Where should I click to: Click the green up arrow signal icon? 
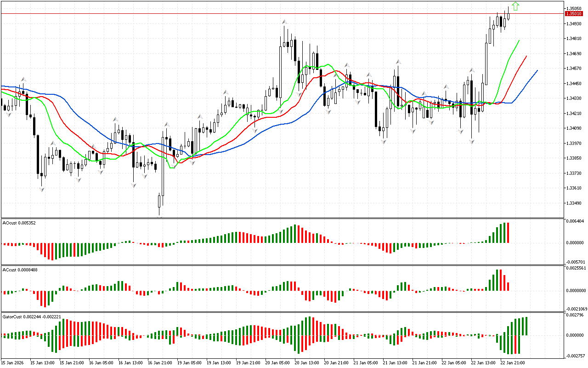(x=515, y=6)
